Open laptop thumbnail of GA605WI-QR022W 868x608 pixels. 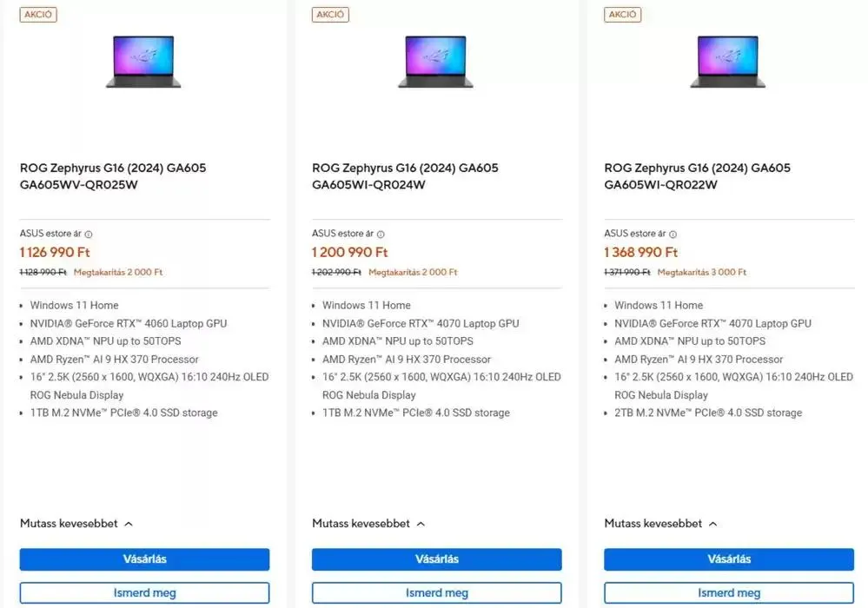pyautogui.click(x=727, y=62)
